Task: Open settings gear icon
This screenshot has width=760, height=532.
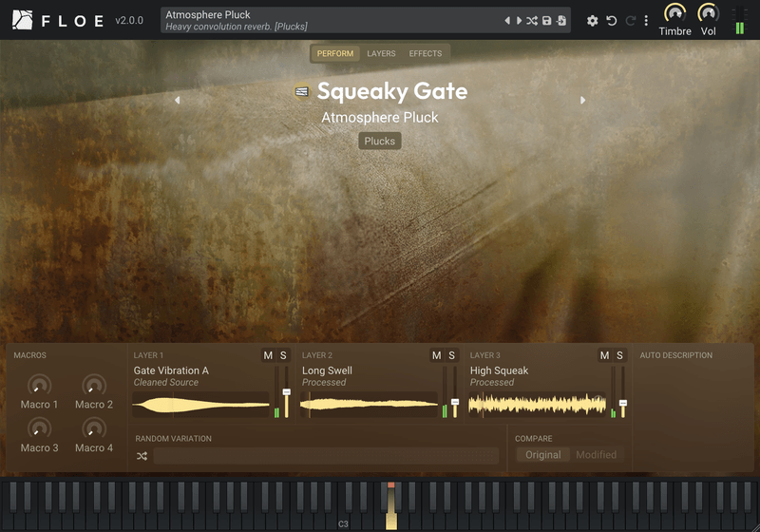Action: coord(592,20)
